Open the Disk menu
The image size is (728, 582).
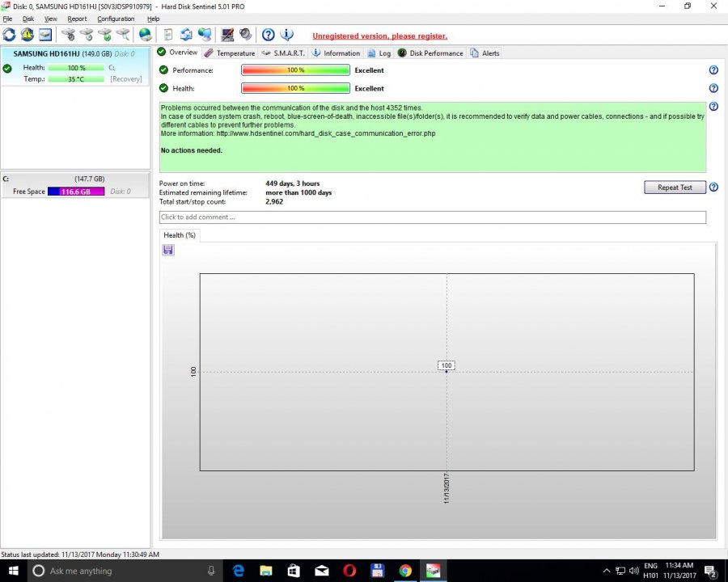[x=28, y=19]
